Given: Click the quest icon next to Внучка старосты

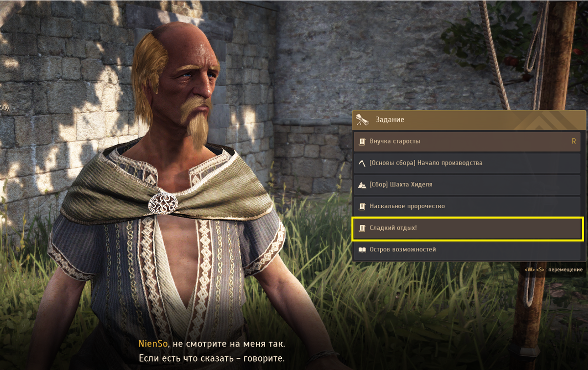Looking at the screenshot, I should pyautogui.click(x=362, y=141).
